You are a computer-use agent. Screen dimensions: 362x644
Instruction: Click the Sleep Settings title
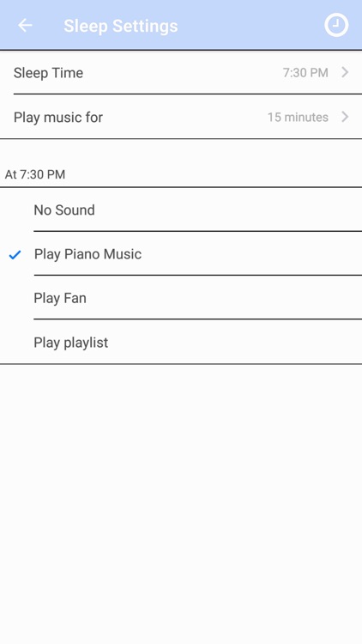[121, 26]
